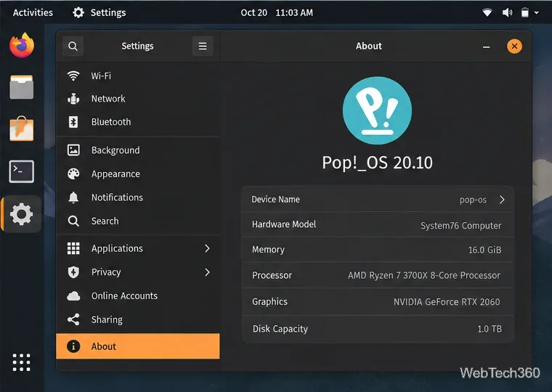Expand the Applications submenu chevron
The height and width of the screenshot is (392, 552).
tap(207, 248)
